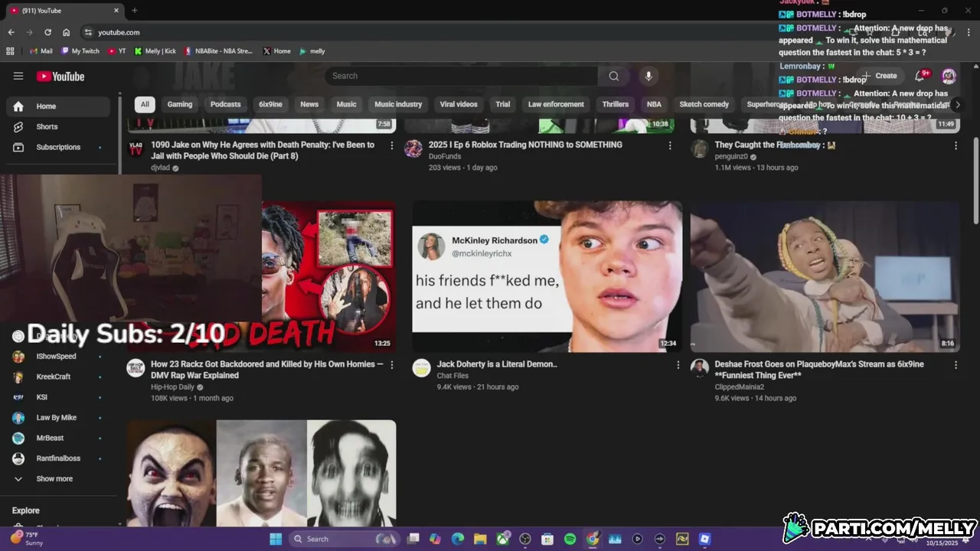Open Microsoft Edge from the taskbar
Image resolution: width=980 pixels, height=551 pixels.
pos(458,539)
